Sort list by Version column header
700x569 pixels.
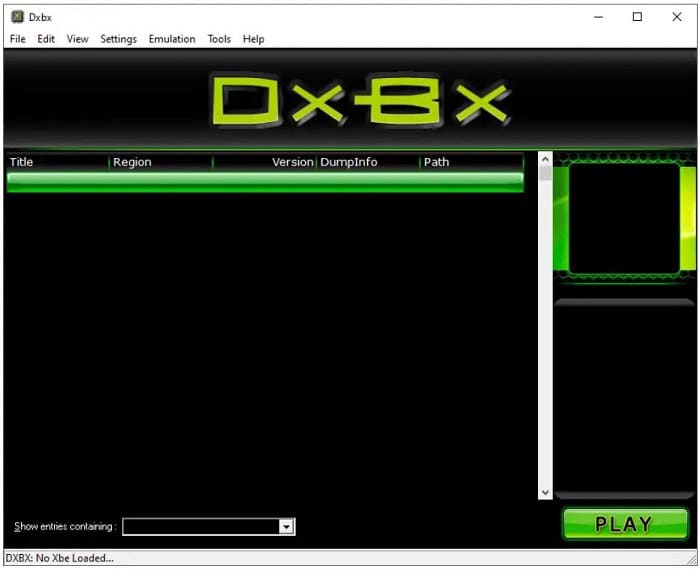(x=265, y=162)
